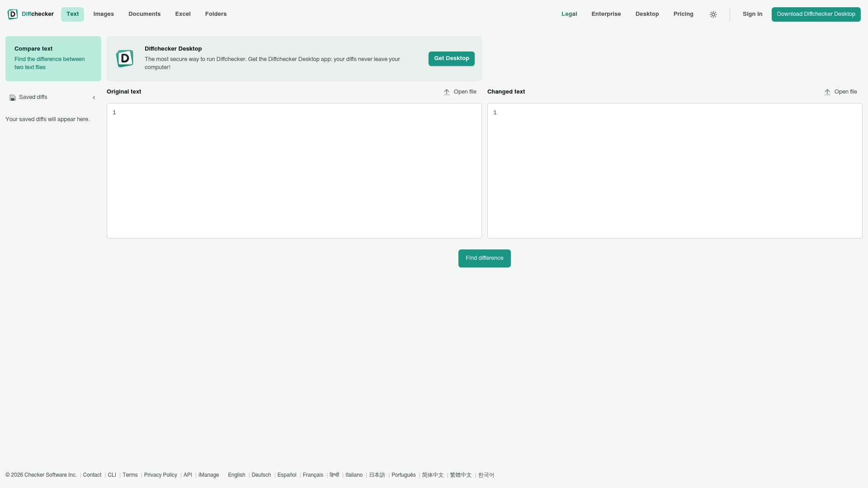Open the Excel tab
This screenshot has height=488, width=868.
point(183,14)
